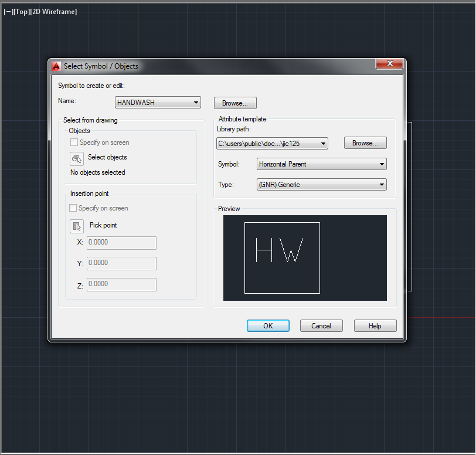This screenshot has height=455, width=476.
Task: Click the 'Pick point' label
Action: pos(103,225)
